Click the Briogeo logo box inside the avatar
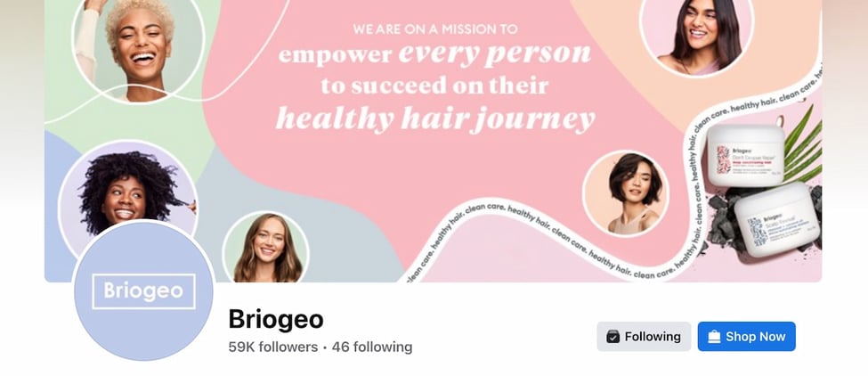Screen dimensions: 868x376 tap(144, 291)
